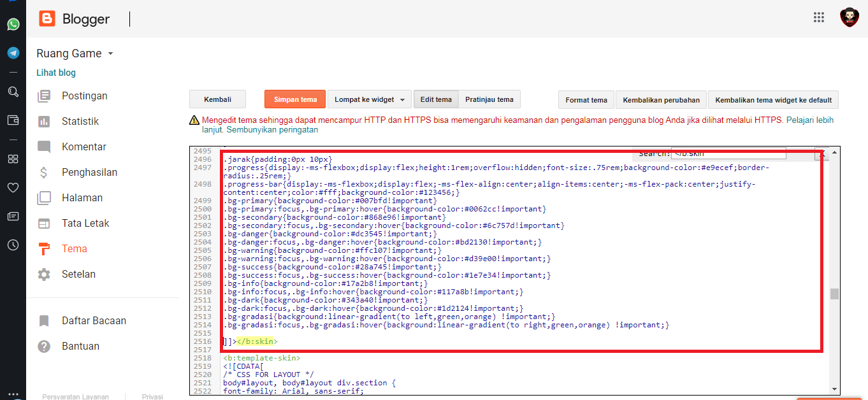868x400 pixels.
Task: Click the user profile avatar
Action: 849,17
